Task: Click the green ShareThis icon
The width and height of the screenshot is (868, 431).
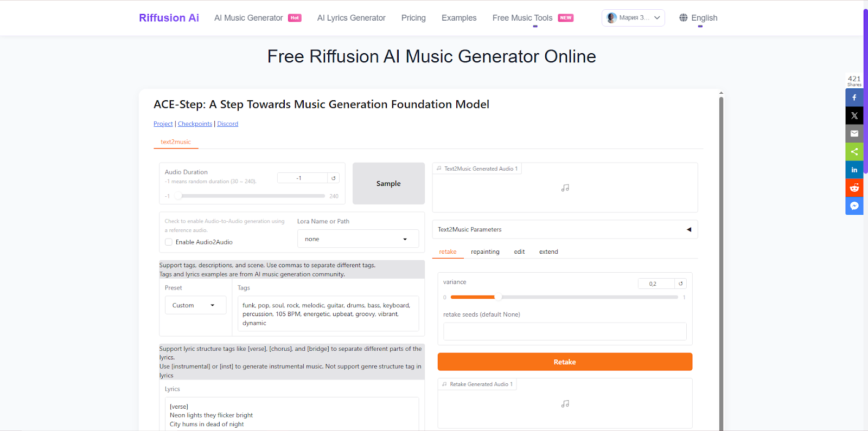Action: (854, 152)
